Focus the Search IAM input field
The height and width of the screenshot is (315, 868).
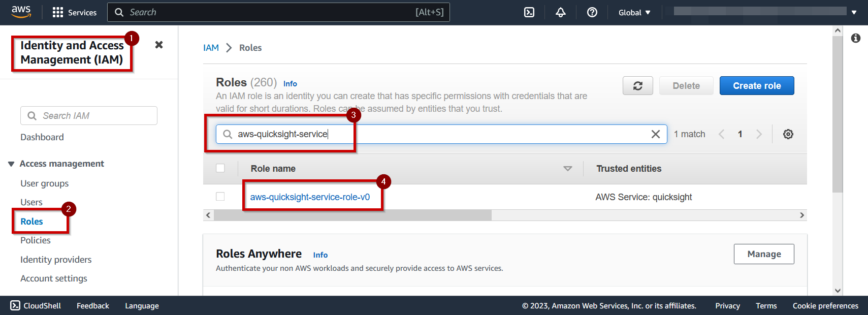point(89,116)
